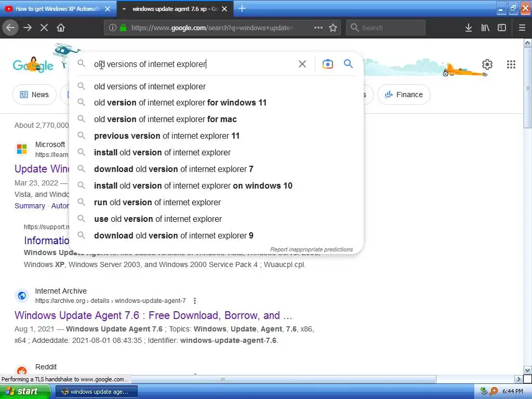Screen dimensions: 532x399
Task: Open a new tab with plus button
Action: 242,8
